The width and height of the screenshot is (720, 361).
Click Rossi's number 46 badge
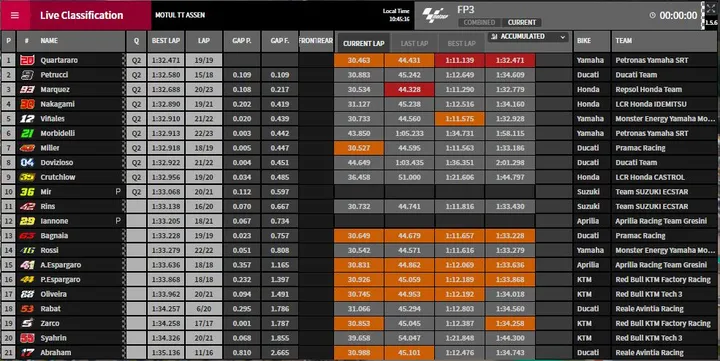[27, 250]
